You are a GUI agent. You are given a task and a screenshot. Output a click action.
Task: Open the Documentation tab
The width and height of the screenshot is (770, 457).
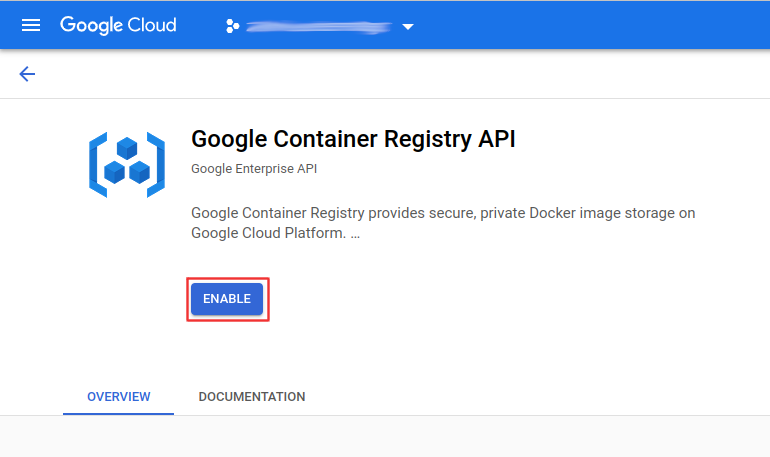point(252,397)
